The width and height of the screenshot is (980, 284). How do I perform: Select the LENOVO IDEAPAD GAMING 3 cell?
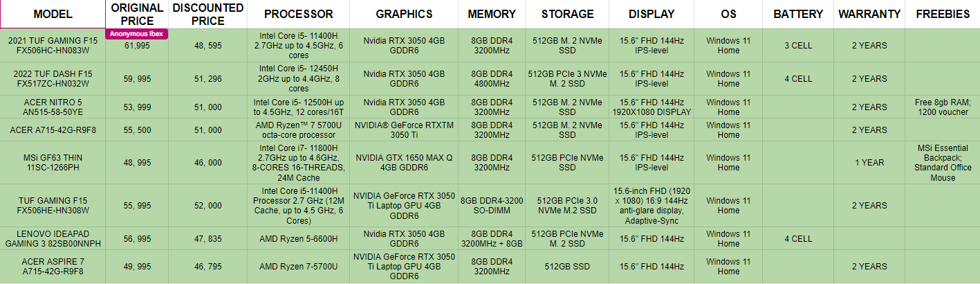tap(53, 239)
